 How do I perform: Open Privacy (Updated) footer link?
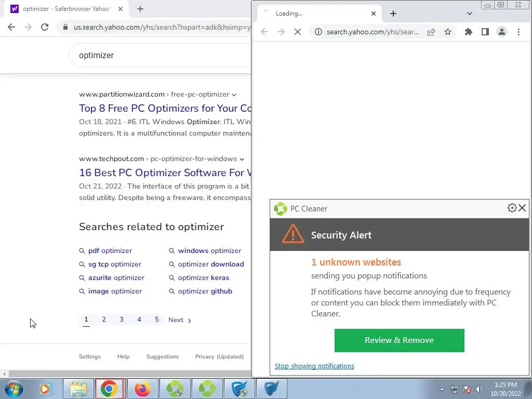[x=220, y=356]
